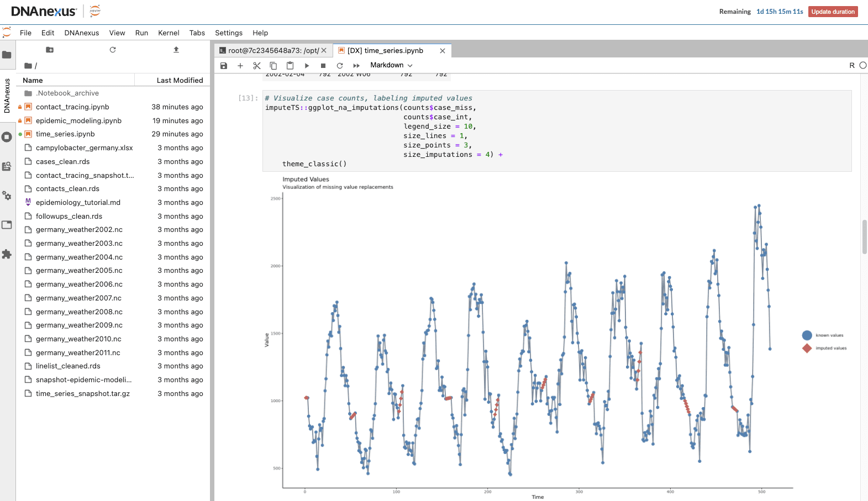Open the Running Terminals and Kernels panel
Image resolution: width=868 pixels, height=501 pixels.
tap(7, 137)
